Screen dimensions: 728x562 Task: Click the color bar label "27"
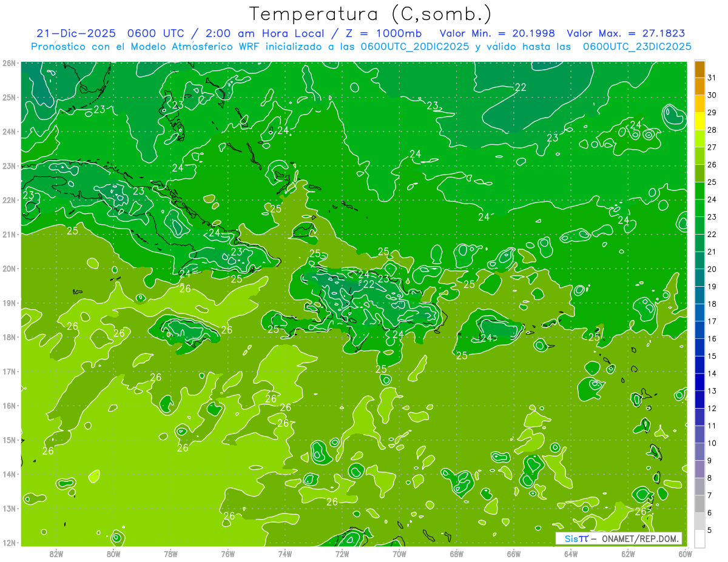[x=712, y=147]
